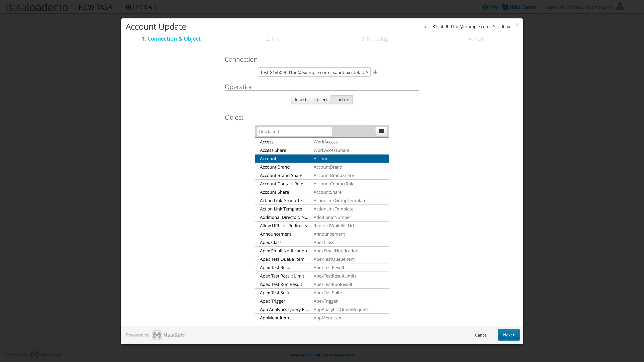Cancel the Account Update task

click(481, 335)
